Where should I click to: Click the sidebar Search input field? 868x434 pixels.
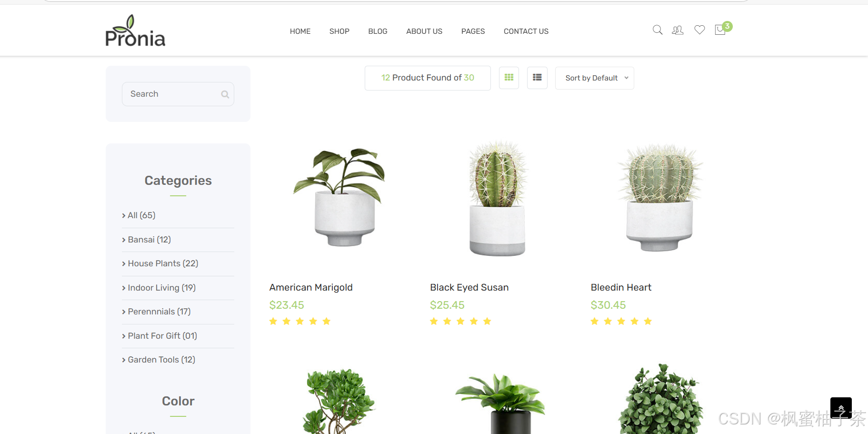pos(178,94)
